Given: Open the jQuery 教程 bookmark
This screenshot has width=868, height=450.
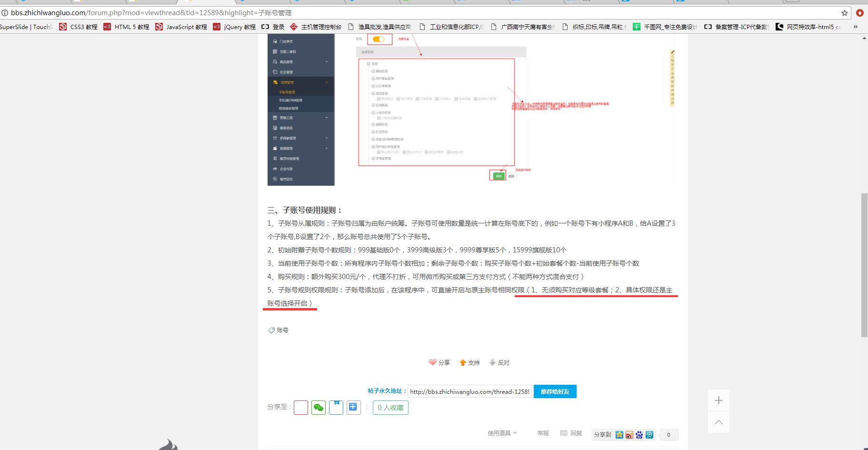Looking at the screenshot, I should pos(234,27).
